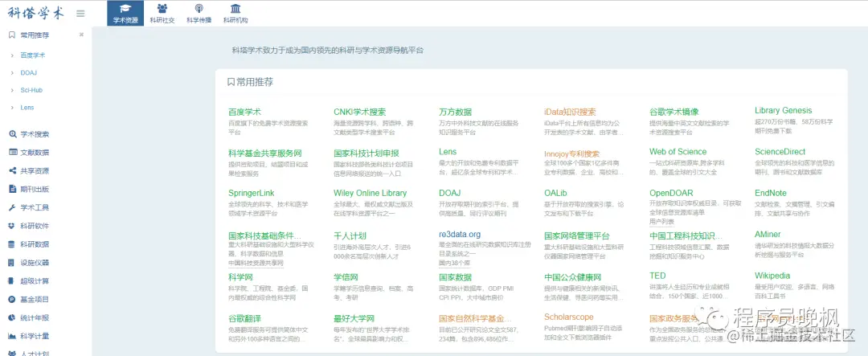
Task: Click the chevron before 百度学术 in sidebar
Action: click(12, 55)
